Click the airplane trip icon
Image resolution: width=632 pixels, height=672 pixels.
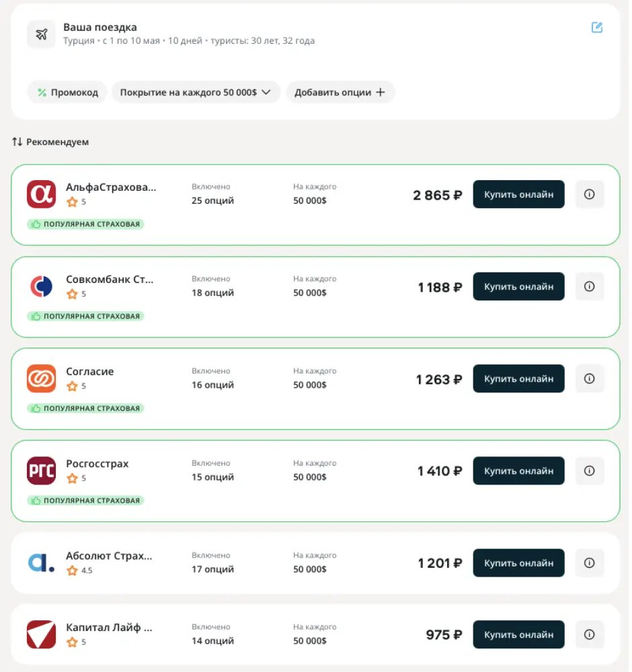(41, 34)
